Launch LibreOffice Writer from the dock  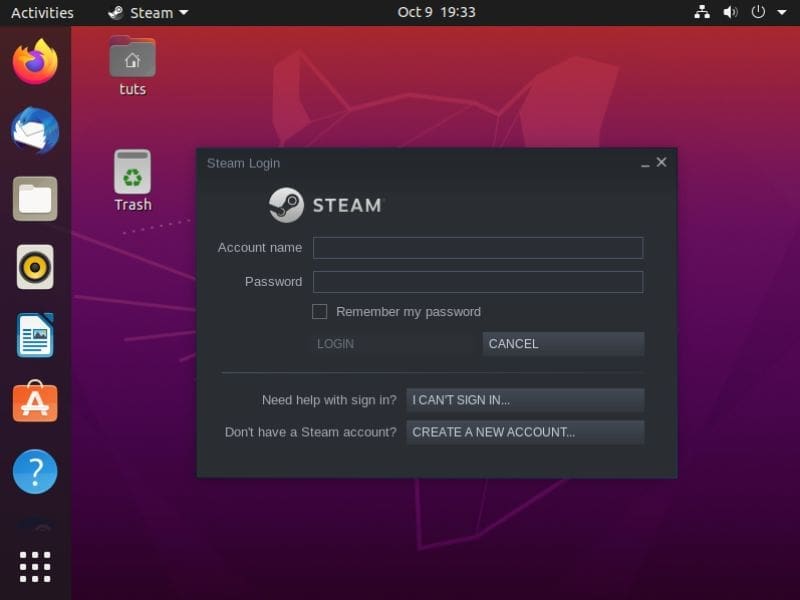pos(35,335)
